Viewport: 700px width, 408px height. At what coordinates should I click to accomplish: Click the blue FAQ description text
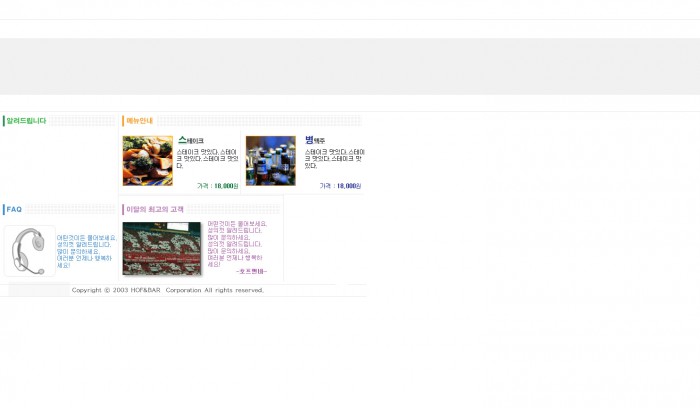[x=86, y=251]
